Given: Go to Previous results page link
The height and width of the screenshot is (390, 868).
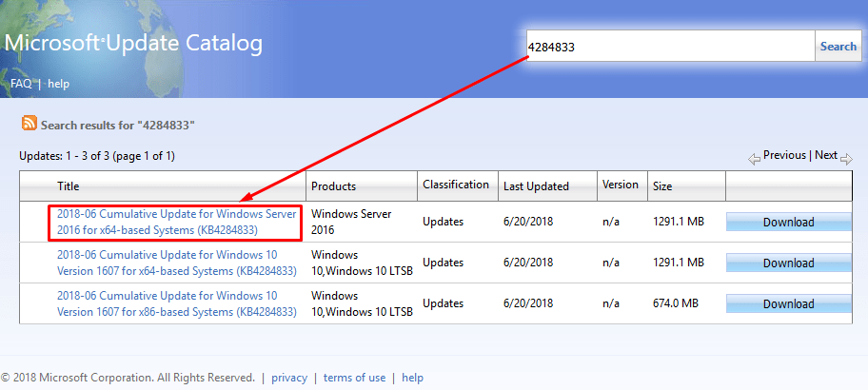Looking at the screenshot, I should click(x=784, y=155).
